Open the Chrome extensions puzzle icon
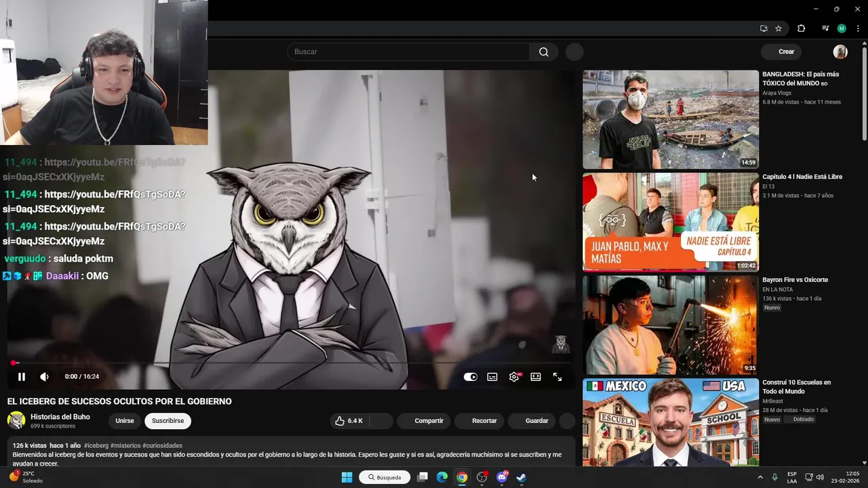868x488 pixels. coord(801,28)
